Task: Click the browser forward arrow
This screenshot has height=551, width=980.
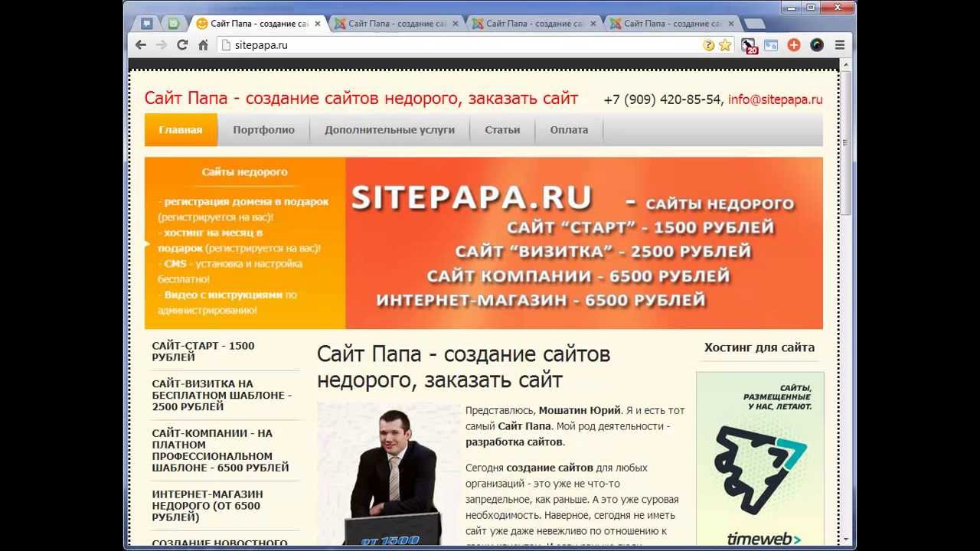Action: pos(162,45)
